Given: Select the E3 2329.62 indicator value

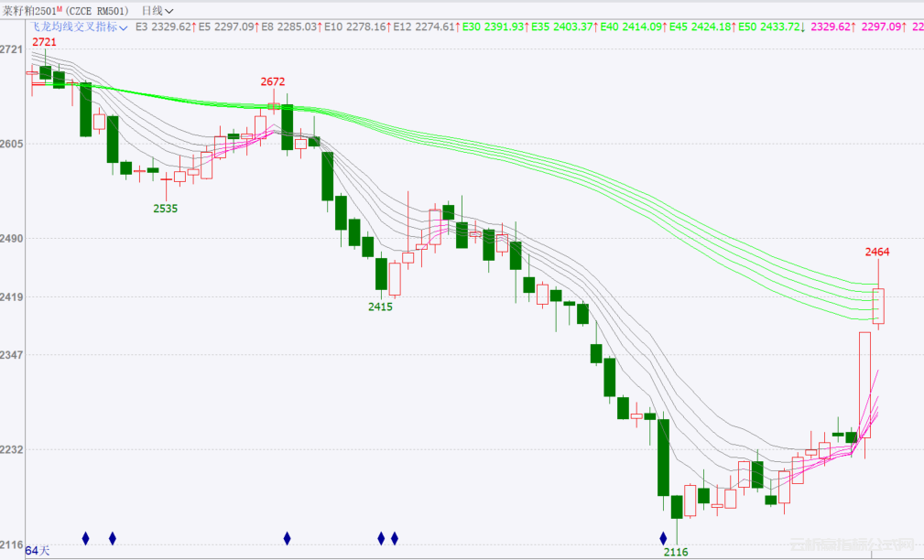Looking at the screenshot, I should [x=166, y=27].
